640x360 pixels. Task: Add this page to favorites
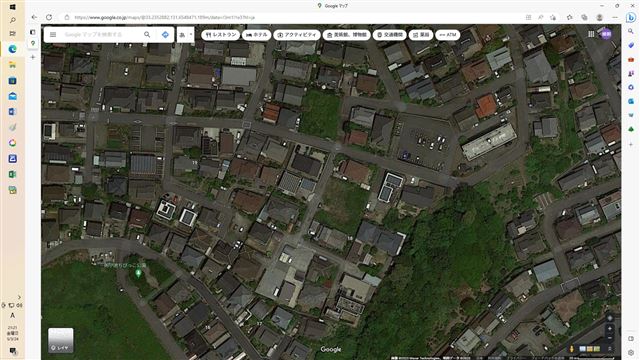553,17
